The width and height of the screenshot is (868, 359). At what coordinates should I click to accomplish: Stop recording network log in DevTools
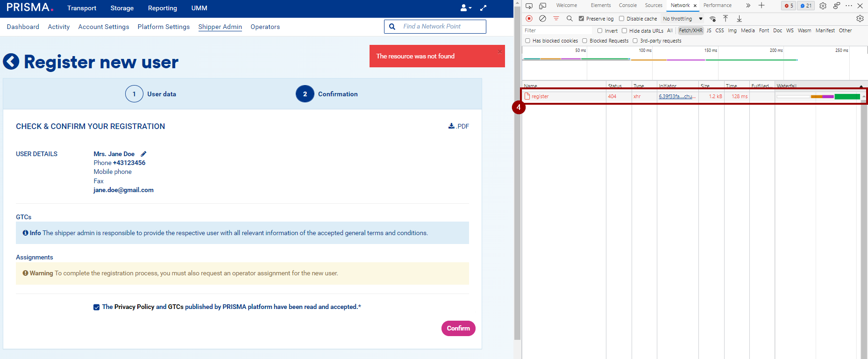529,19
